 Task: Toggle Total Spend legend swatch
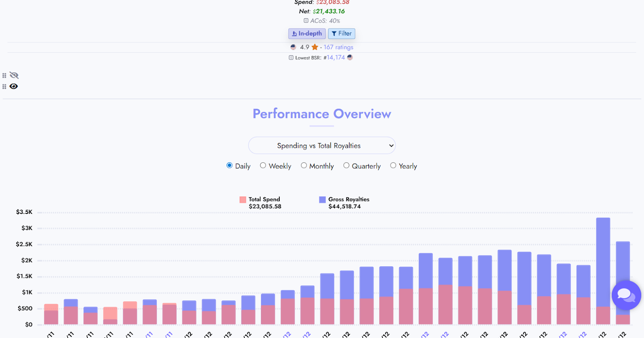[243, 199]
